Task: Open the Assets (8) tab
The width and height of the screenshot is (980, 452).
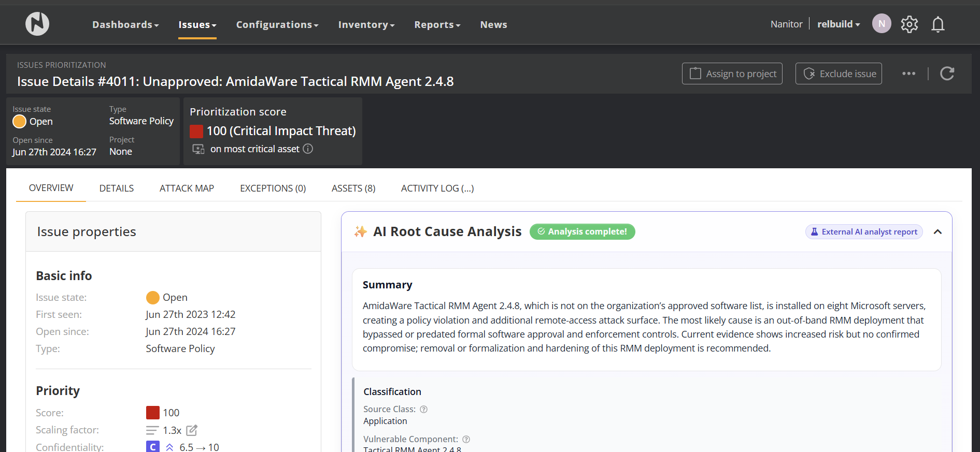Action: pos(353,188)
